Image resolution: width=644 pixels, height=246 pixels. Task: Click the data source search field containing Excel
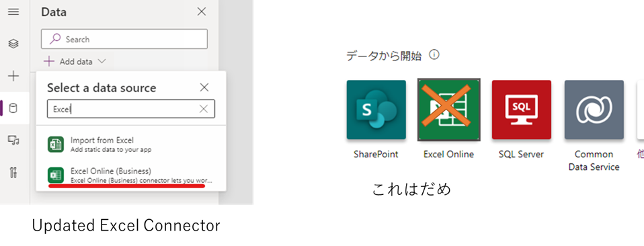[x=130, y=109]
